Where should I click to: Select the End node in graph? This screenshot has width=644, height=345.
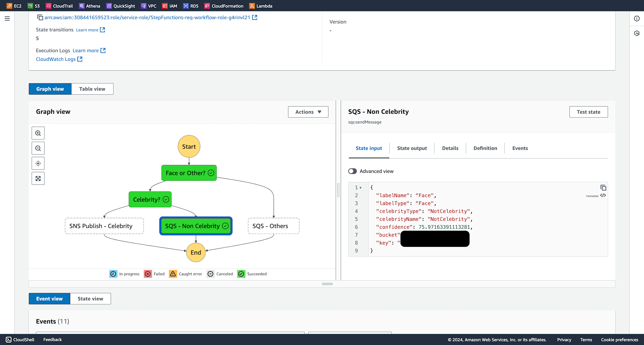point(196,253)
